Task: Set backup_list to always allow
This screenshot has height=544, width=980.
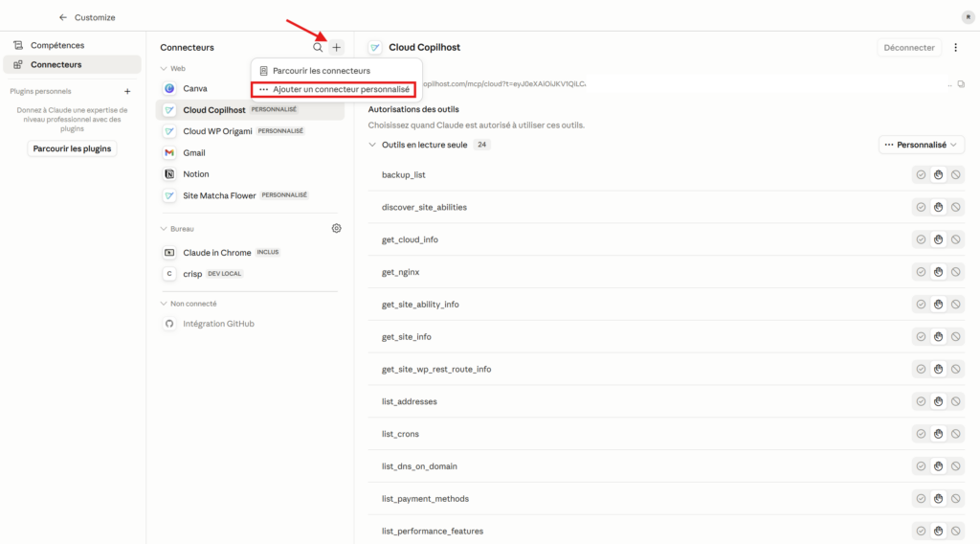Action: pos(921,175)
